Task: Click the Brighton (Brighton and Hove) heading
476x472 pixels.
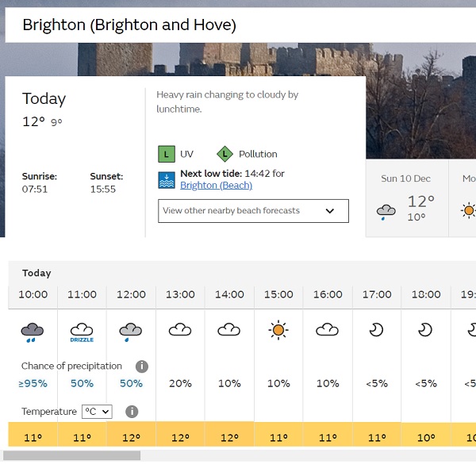Action: [129, 25]
